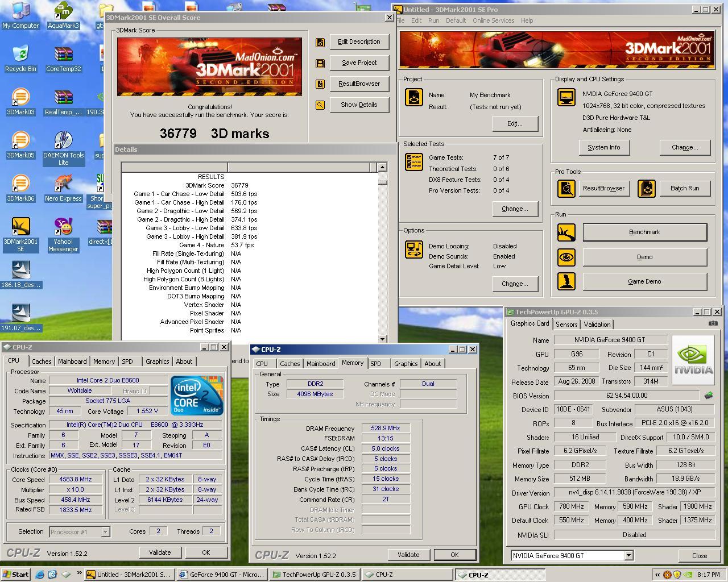Launch 3DMark03 desktop shortcut

click(x=20, y=102)
